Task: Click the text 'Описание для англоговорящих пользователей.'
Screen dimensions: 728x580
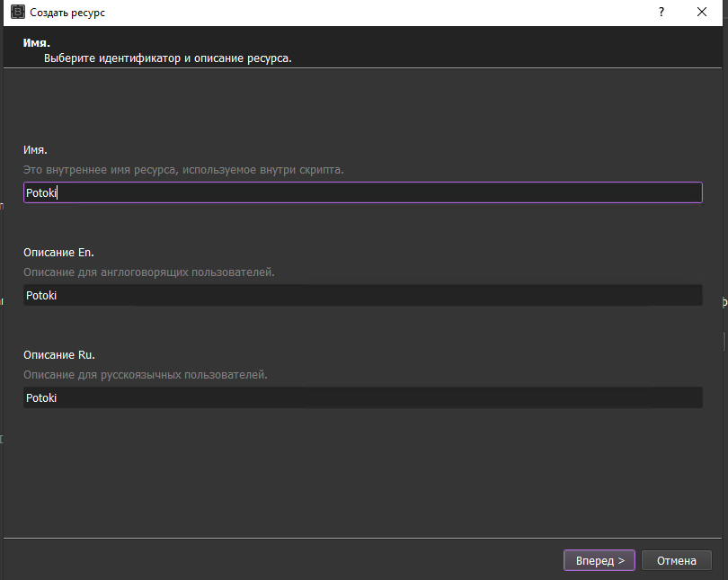Action: [x=149, y=272]
